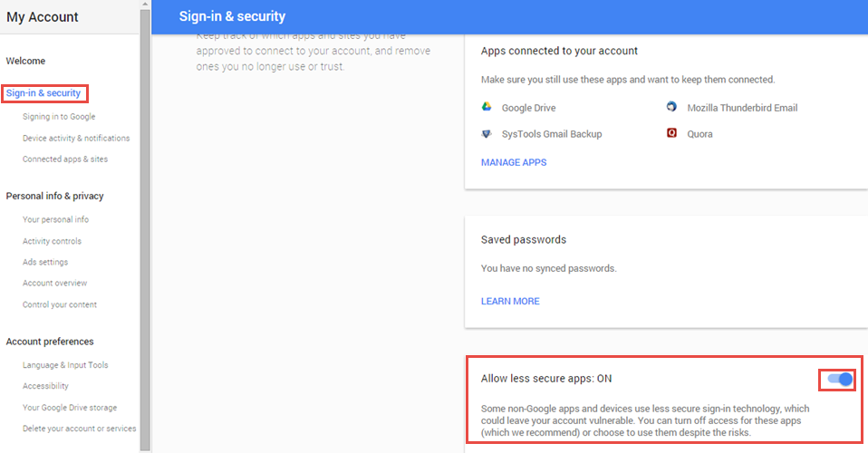
Task: Open Delete your account or services
Action: click(x=79, y=429)
